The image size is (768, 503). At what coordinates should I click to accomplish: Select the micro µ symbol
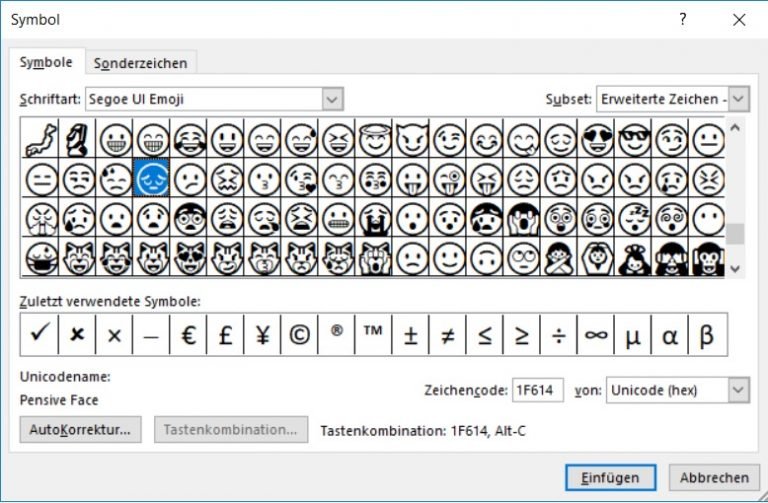(633, 335)
